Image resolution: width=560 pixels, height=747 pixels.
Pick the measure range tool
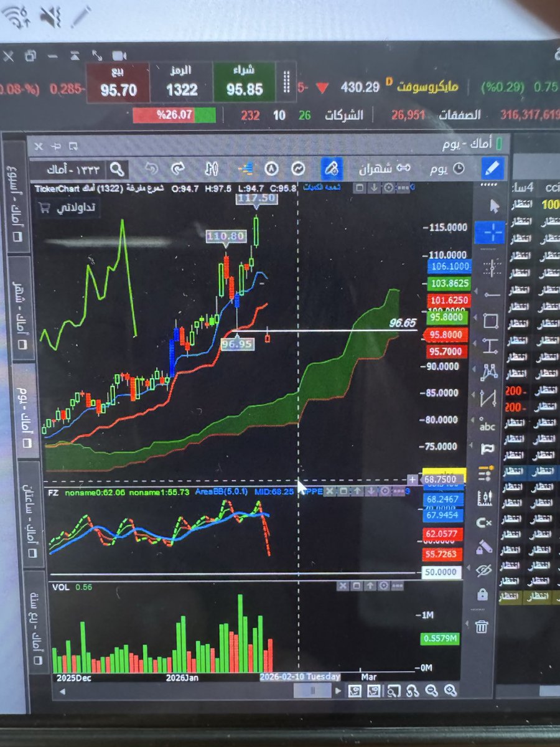490,346
